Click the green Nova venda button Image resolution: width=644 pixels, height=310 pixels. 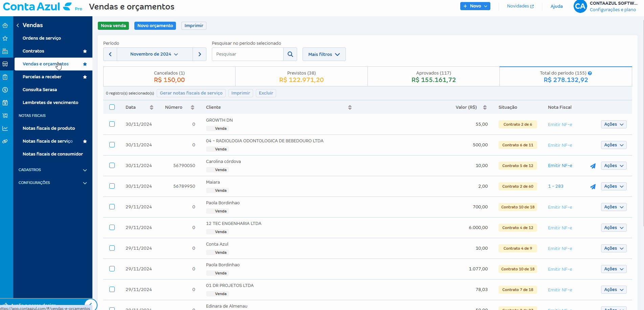point(113,26)
